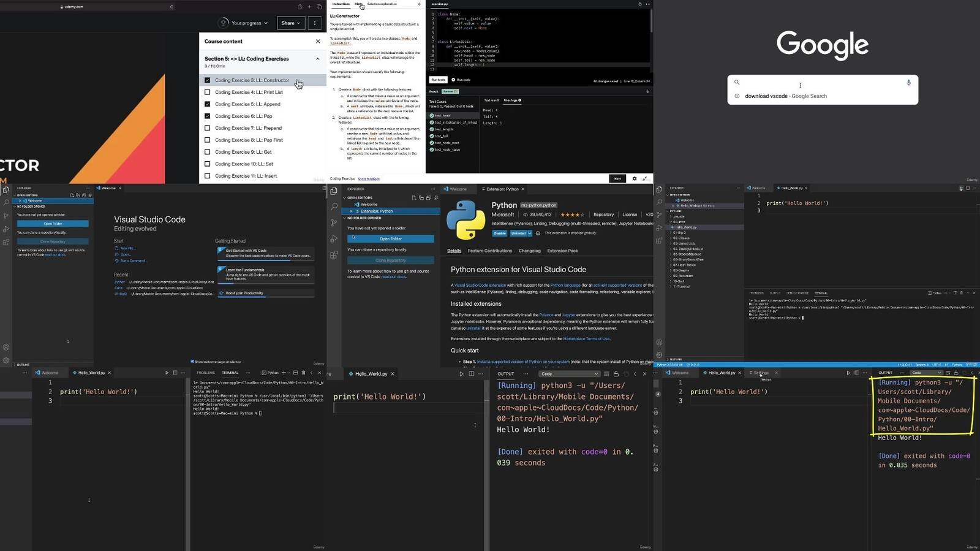
Task: Click the Python extension star rating
Action: [x=572, y=215]
